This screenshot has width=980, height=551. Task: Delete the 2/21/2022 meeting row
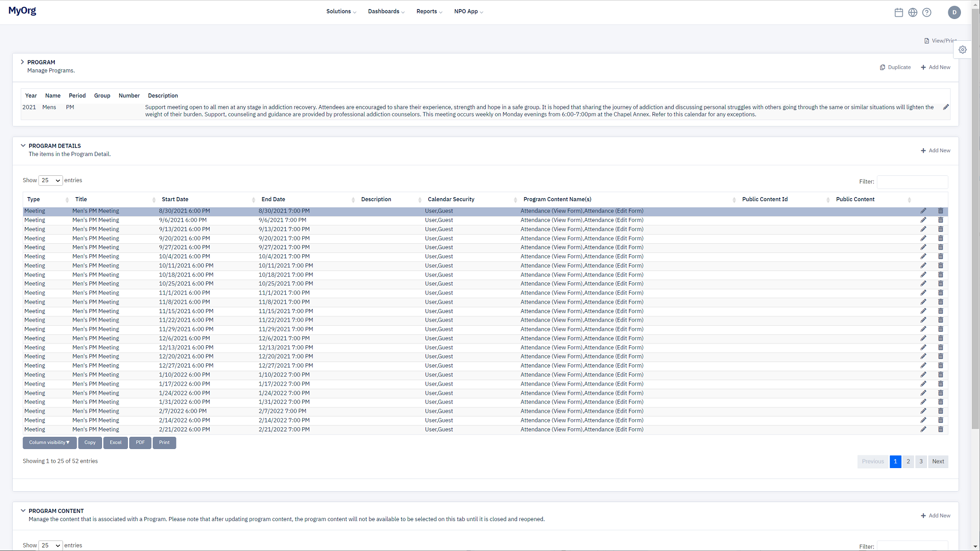click(x=941, y=430)
